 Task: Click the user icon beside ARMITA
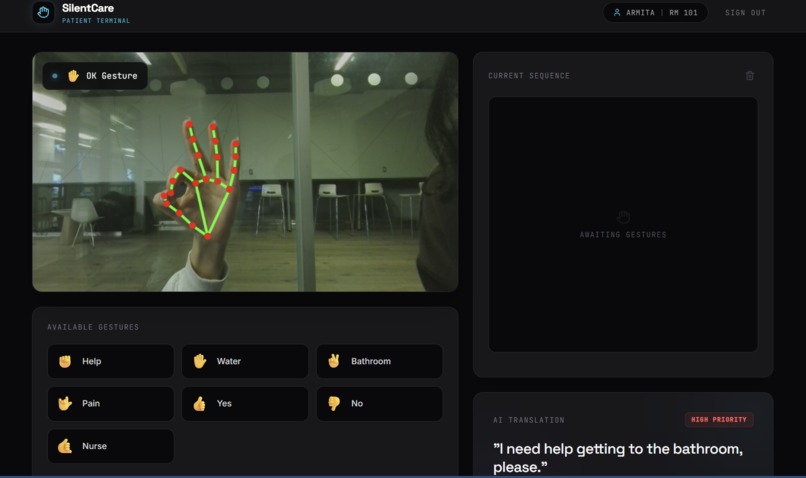pyautogui.click(x=617, y=12)
